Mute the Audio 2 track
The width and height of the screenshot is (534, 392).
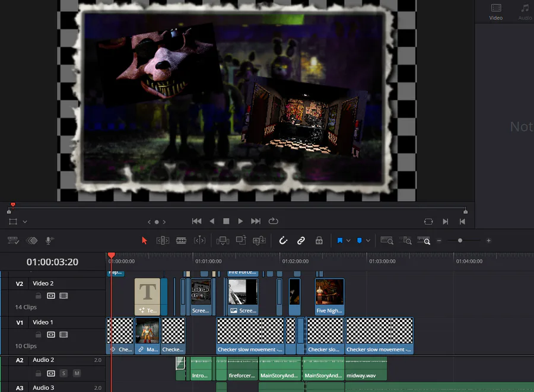[x=77, y=373]
